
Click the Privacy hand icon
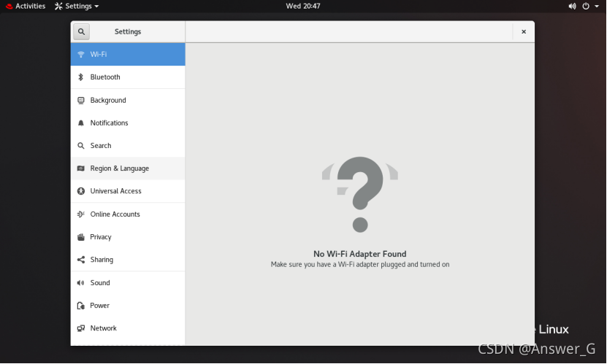point(81,237)
